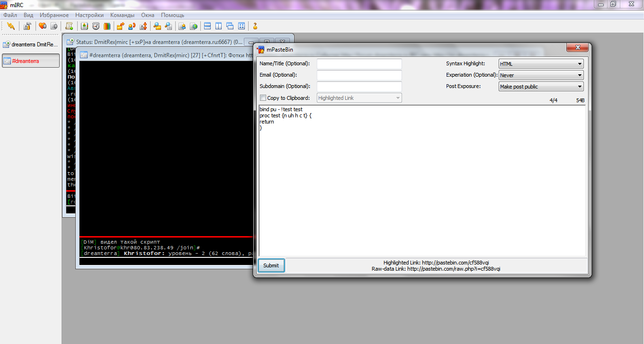Viewport: 644px width, 344px height.
Task: Click the DCC Send file icon
Action: click(121, 26)
